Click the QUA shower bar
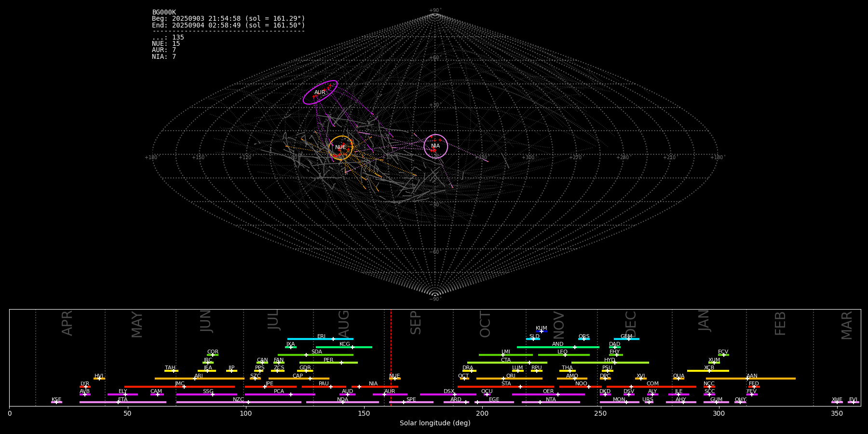Viewport: 868px width, 434px height. tap(678, 379)
